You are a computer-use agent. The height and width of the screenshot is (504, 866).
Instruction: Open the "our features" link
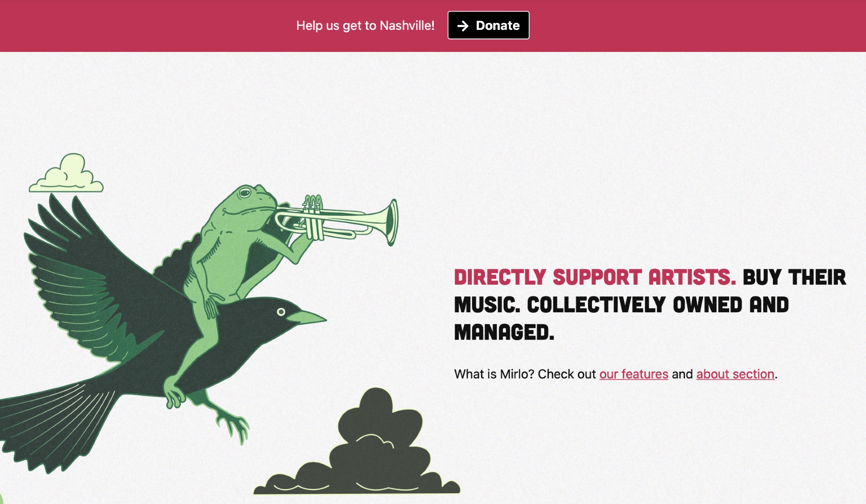pyautogui.click(x=634, y=374)
